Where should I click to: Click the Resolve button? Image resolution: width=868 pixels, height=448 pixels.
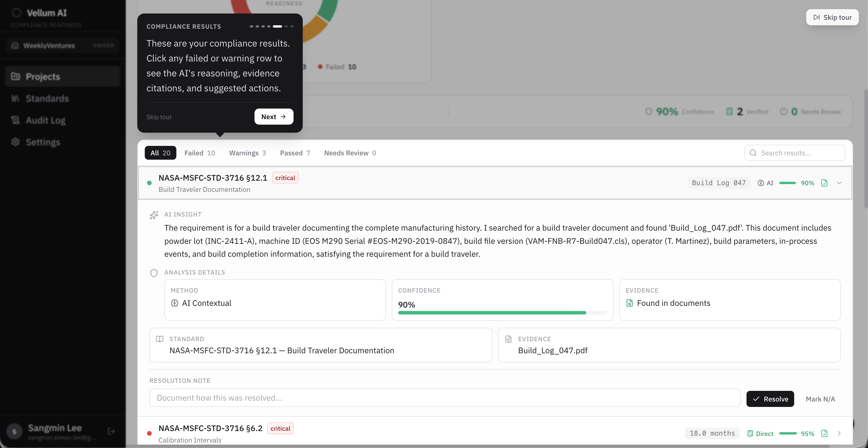pos(770,399)
